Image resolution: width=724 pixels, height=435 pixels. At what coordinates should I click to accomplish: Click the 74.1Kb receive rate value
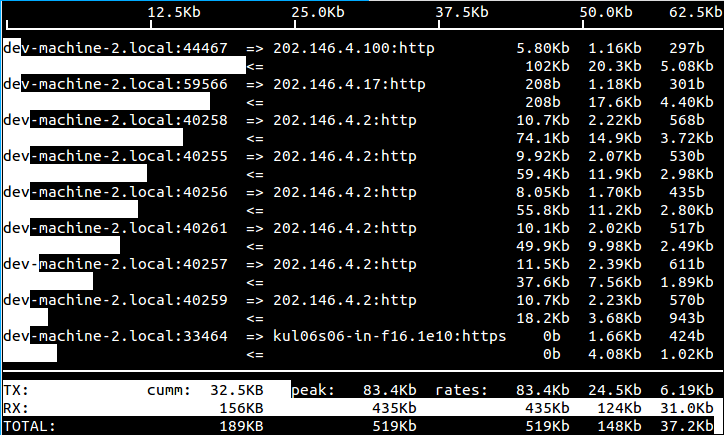point(543,138)
